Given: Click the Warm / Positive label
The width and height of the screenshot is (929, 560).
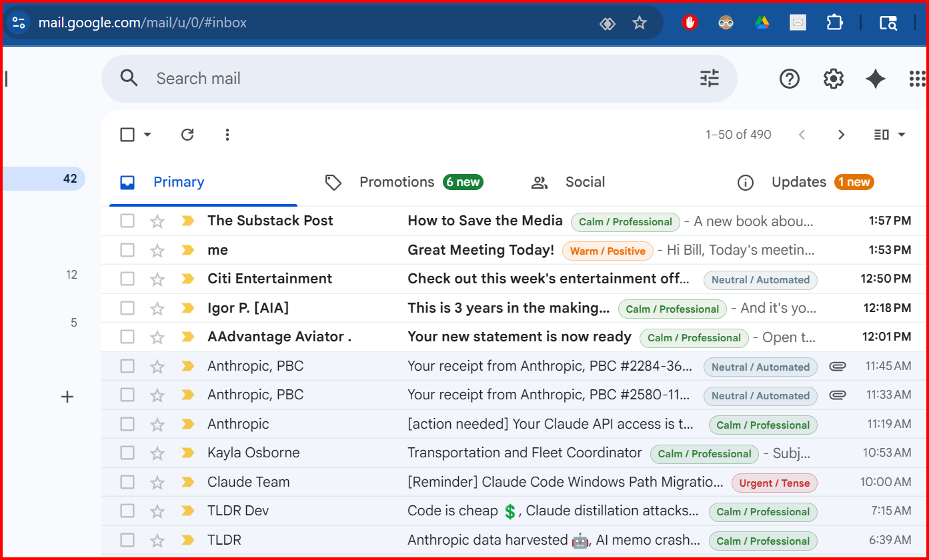Looking at the screenshot, I should (x=608, y=251).
